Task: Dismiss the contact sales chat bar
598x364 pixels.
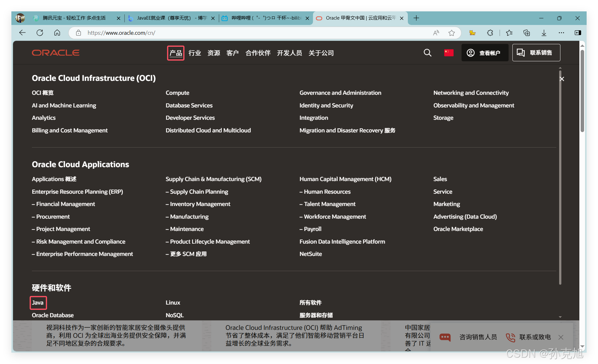Action: [x=561, y=337]
